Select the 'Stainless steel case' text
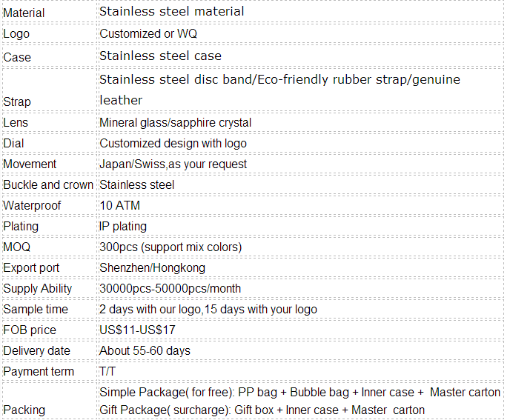Image resolution: width=510 pixels, height=420 pixels. click(160, 56)
